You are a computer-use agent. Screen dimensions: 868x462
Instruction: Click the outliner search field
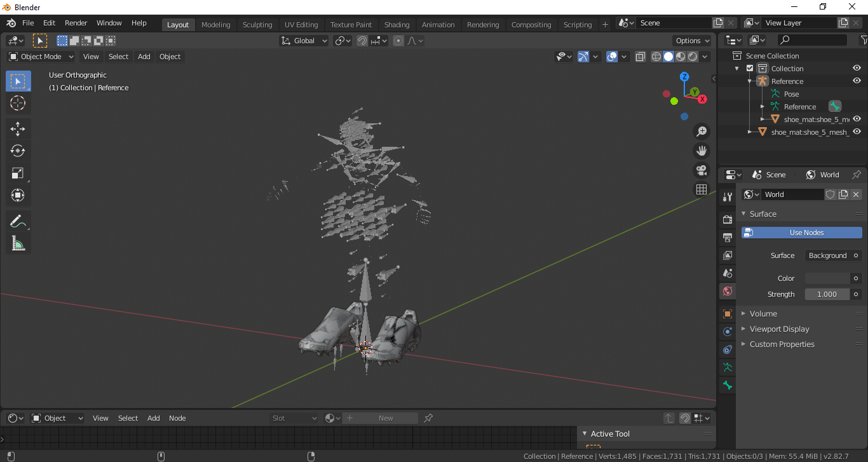tap(812, 40)
